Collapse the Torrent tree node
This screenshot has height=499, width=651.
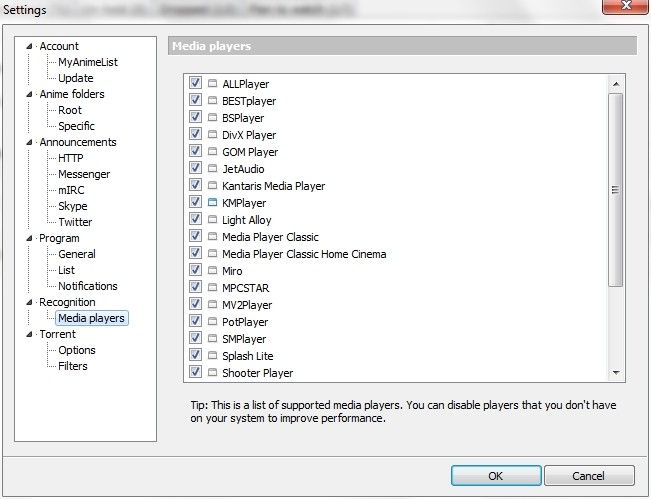coord(29,334)
